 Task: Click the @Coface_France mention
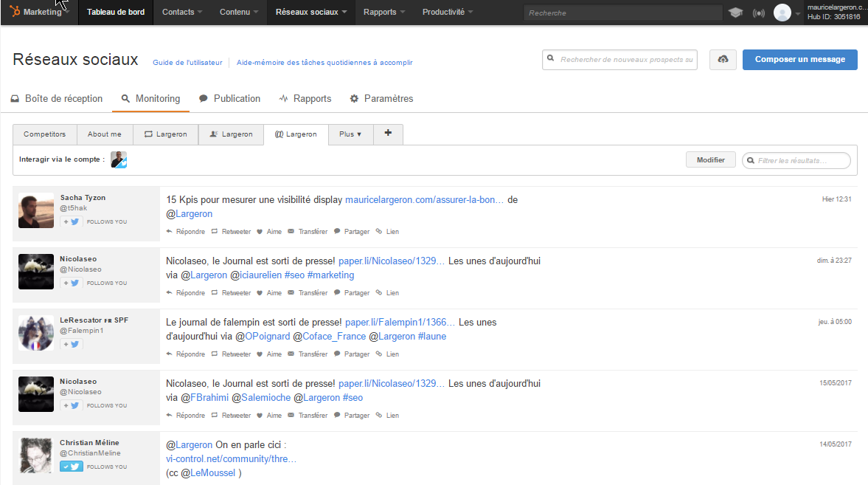(330, 337)
